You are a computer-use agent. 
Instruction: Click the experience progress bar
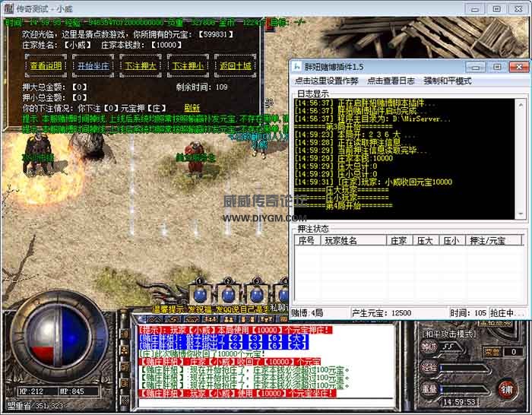point(465,368)
